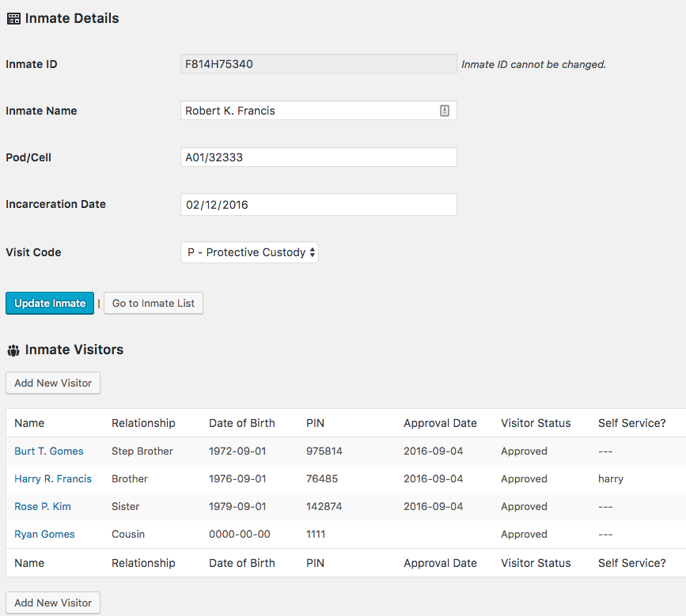686x616 pixels.
Task: Click the bottom Visitor Status column footer
Action: (536, 563)
